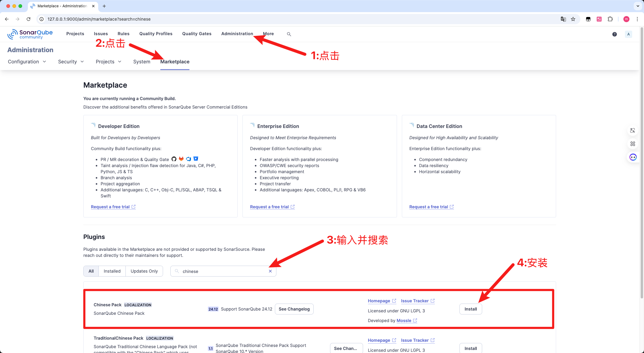Install the Chinese Pack plugin

[x=470, y=309]
